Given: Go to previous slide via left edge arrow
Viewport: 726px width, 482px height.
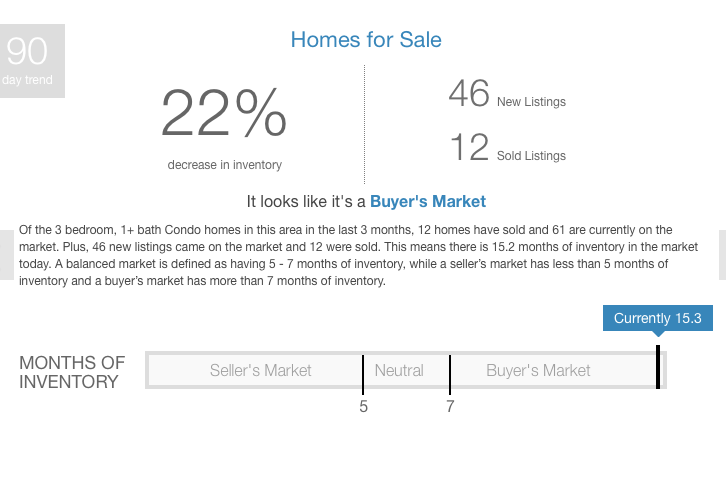Looking at the screenshot, I should click(x=6, y=255).
